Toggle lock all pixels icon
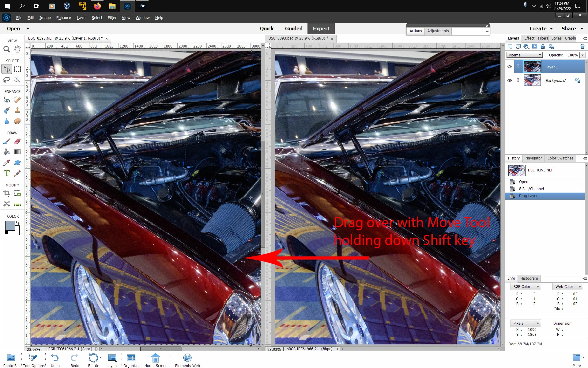 543,47
